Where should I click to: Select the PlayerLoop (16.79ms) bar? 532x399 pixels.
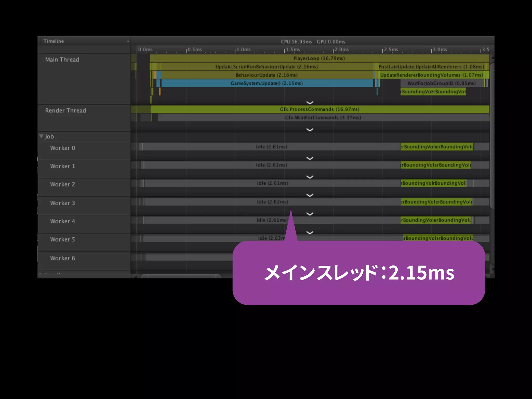tap(320, 58)
